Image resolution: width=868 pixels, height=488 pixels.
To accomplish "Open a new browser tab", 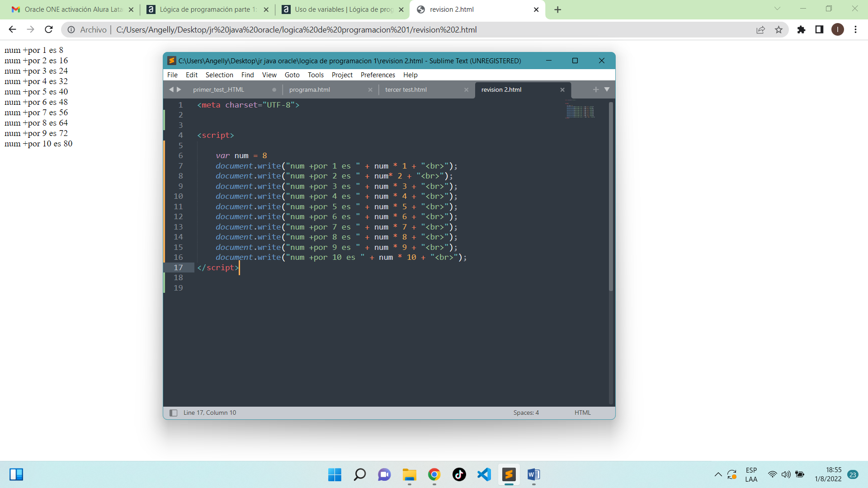I will [557, 9].
